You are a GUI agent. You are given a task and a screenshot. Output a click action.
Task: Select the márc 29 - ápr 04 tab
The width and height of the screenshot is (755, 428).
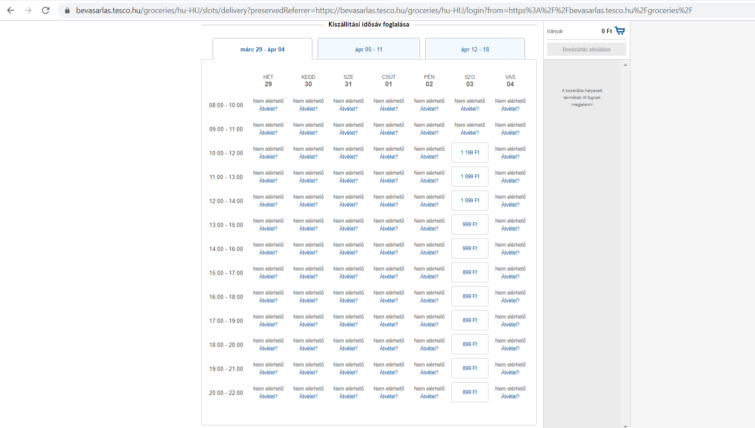[x=262, y=49]
